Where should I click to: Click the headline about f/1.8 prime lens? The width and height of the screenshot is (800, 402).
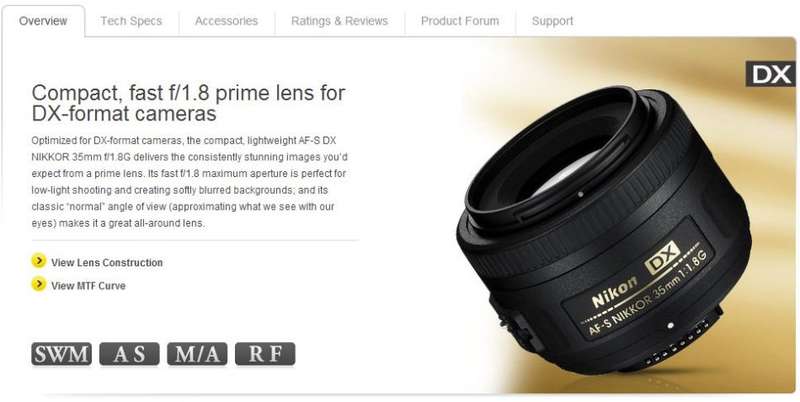coord(188,103)
